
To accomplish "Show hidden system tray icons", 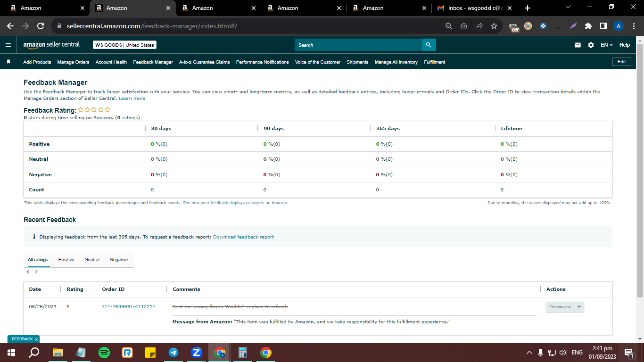I will coord(529,353).
